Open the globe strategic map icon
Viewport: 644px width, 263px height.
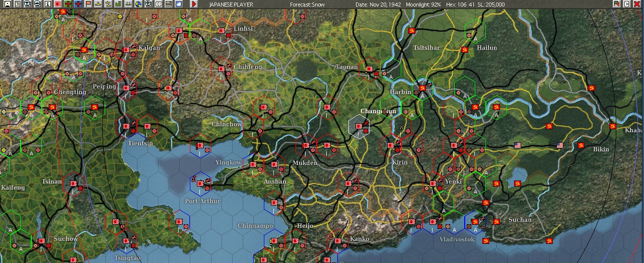tap(138, 4)
